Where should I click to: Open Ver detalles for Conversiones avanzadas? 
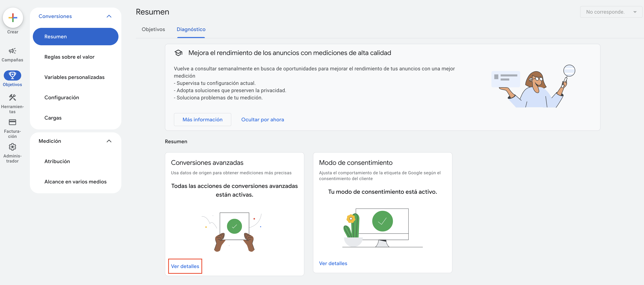[x=185, y=266]
